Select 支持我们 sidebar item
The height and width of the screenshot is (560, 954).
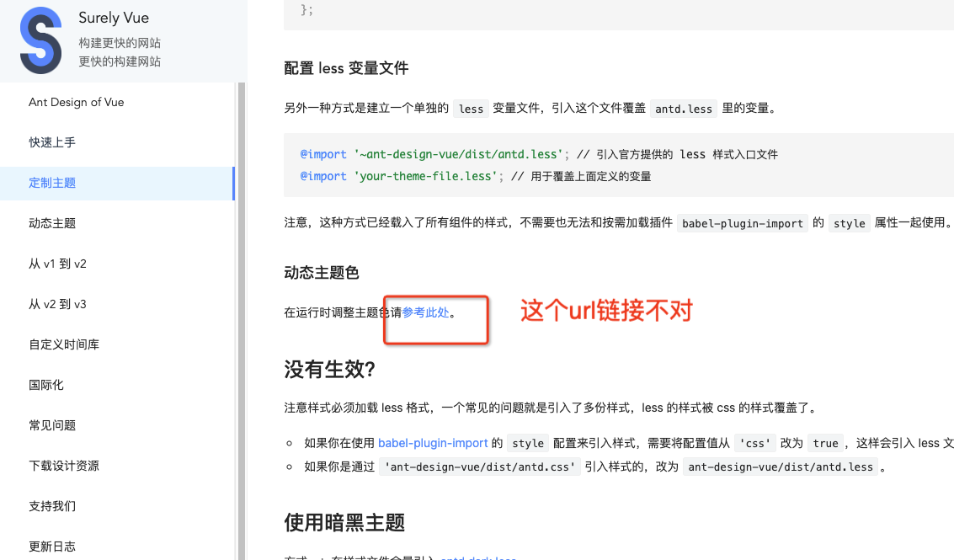click(x=52, y=506)
